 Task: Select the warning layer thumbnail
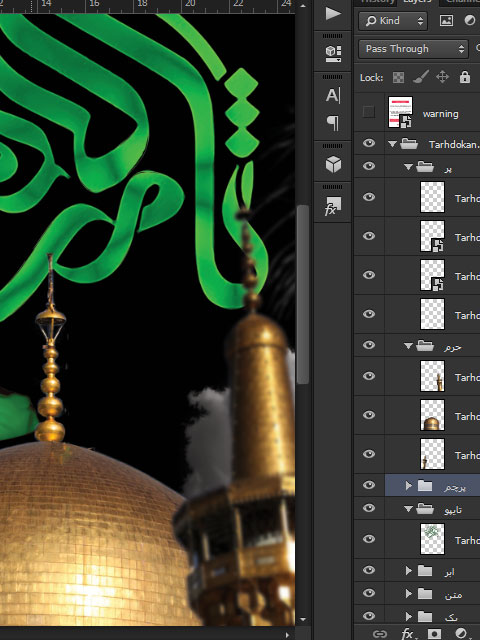(400, 112)
